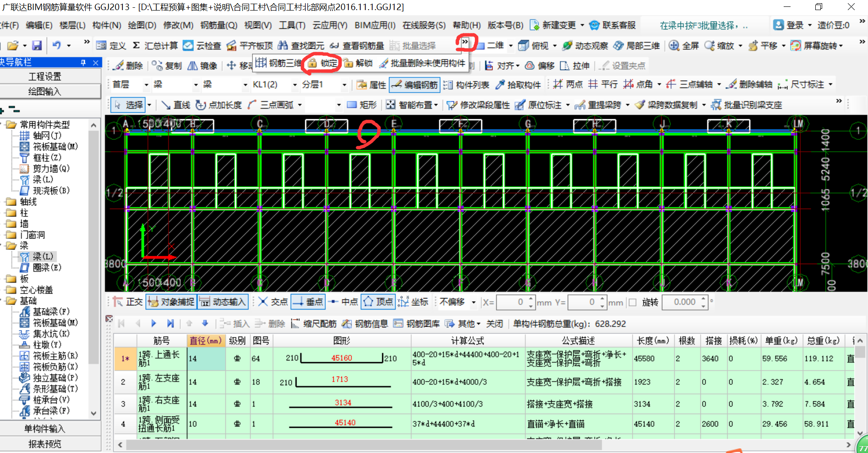Screen dimensions: 868x453
Task: Click the 登录 login button
Action: coord(789,25)
